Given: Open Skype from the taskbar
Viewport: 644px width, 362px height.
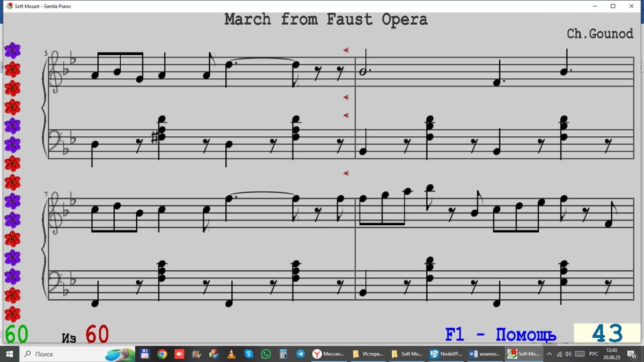Looking at the screenshot, I should 248,354.
